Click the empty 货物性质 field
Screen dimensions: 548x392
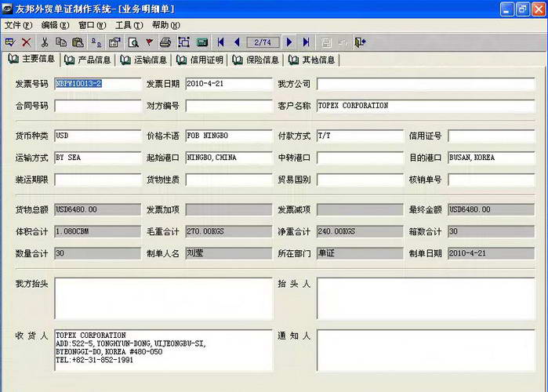[x=229, y=180]
